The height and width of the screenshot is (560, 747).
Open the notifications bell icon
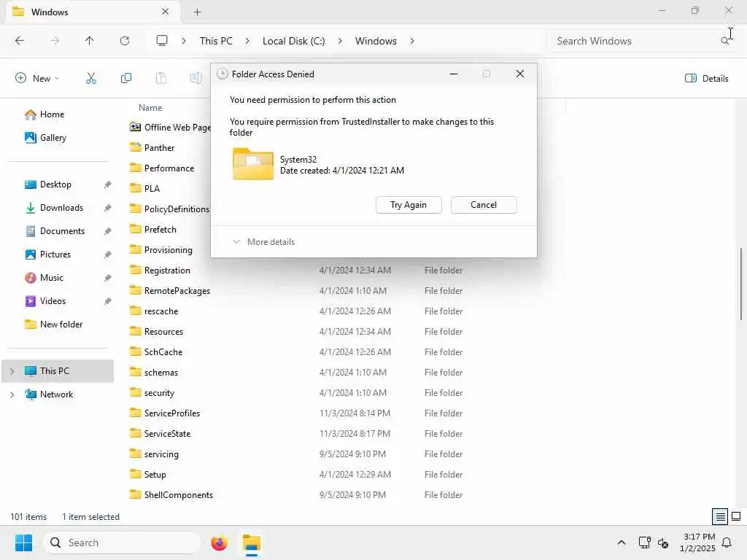pyautogui.click(x=727, y=542)
